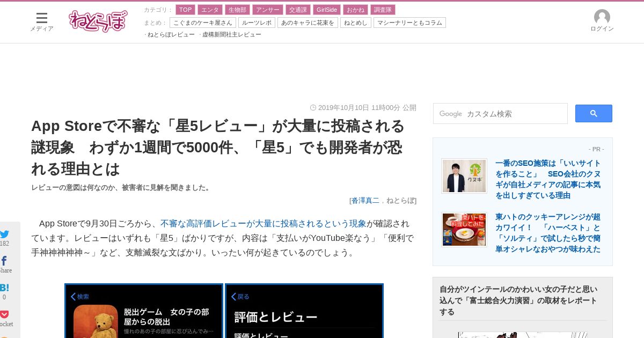The width and height of the screenshot is (644, 338).
Task: Open PR article about クヌギ SEO施策
Action: 548,179
